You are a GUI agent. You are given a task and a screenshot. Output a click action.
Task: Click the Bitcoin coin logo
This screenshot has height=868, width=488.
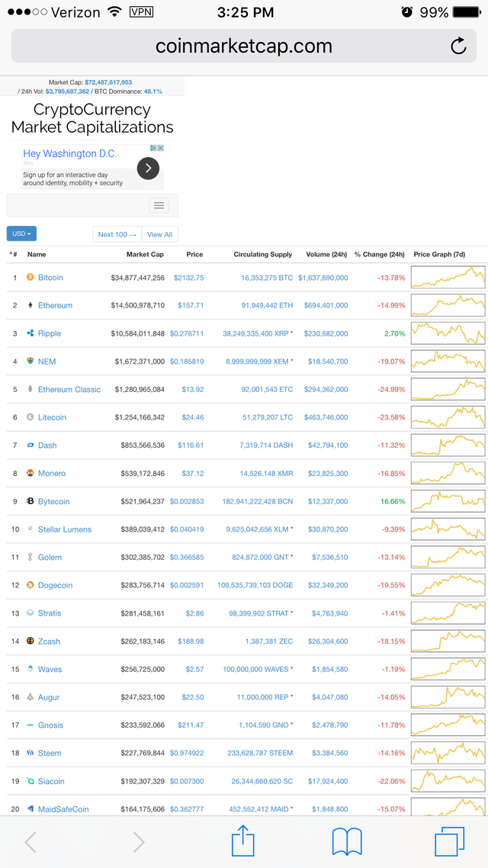tap(30, 278)
